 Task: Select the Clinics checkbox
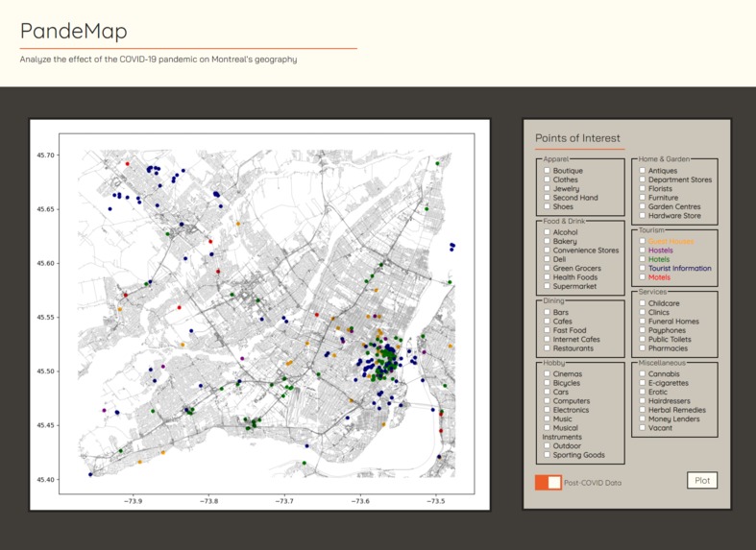pos(643,312)
